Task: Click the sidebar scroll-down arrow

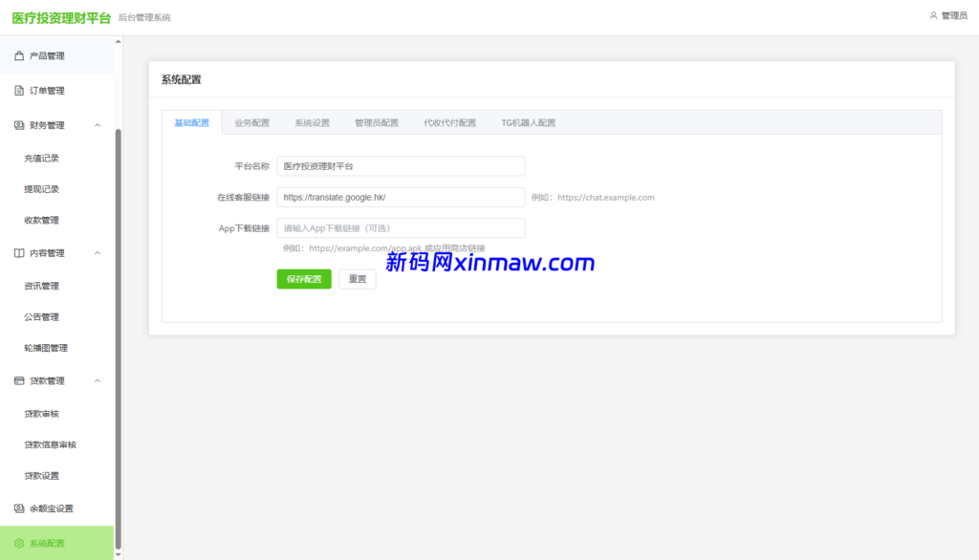Action: coord(118,554)
